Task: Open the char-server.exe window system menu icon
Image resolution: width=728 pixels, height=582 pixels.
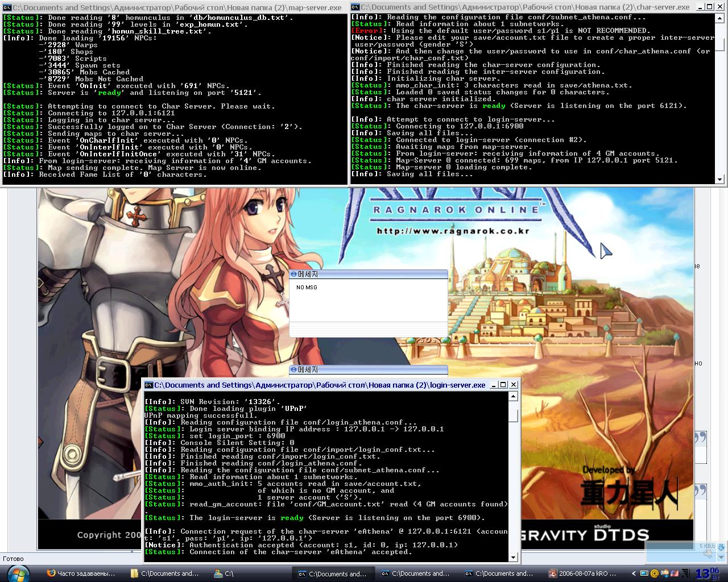Action: (x=355, y=7)
